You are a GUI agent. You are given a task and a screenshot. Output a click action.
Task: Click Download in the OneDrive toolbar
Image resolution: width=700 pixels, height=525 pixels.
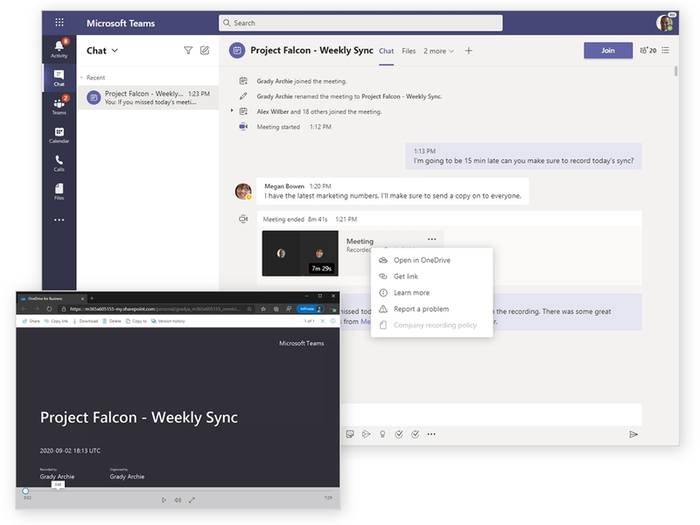tap(86, 321)
